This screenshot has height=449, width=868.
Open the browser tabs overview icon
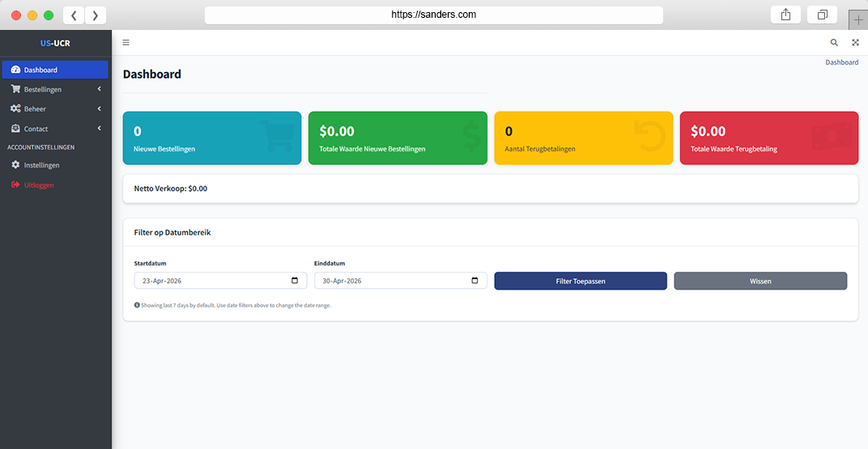[822, 15]
